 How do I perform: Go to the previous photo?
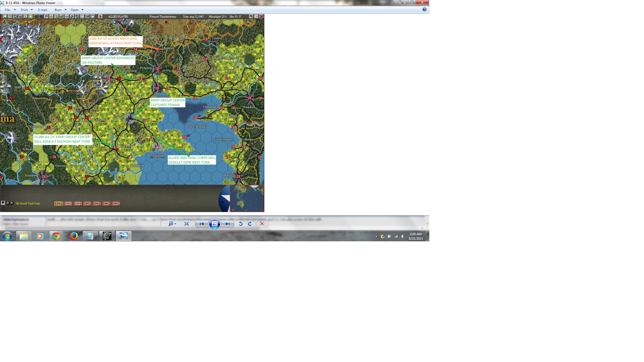(202, 224)
